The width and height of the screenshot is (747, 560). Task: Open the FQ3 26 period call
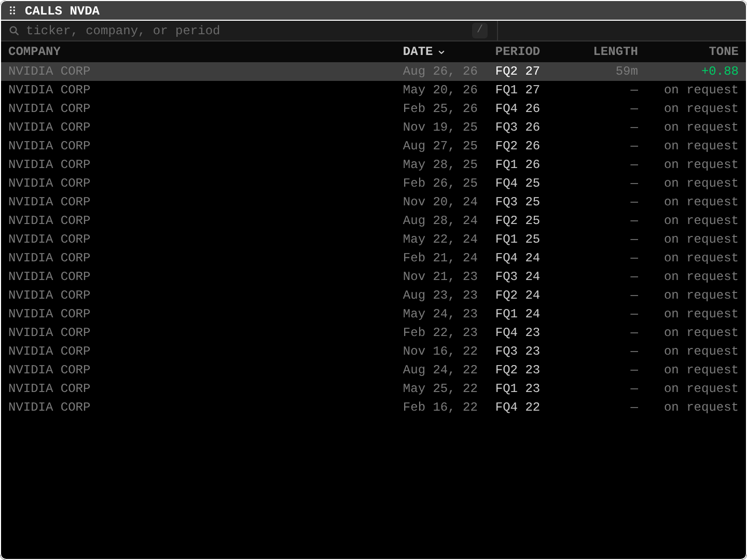[517, 127]
